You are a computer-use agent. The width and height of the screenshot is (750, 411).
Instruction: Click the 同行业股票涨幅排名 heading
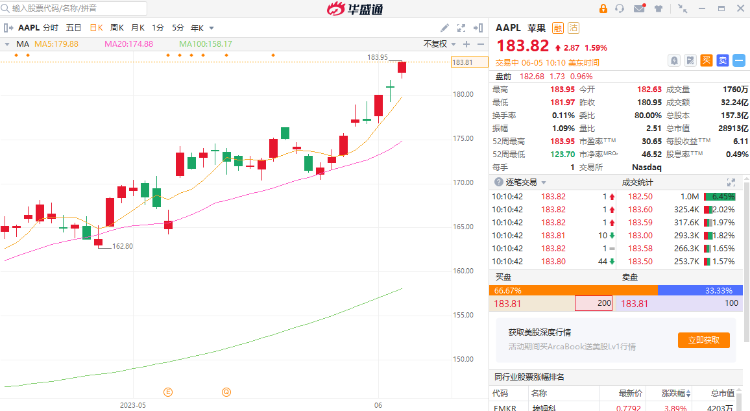[x=529, y=377]
